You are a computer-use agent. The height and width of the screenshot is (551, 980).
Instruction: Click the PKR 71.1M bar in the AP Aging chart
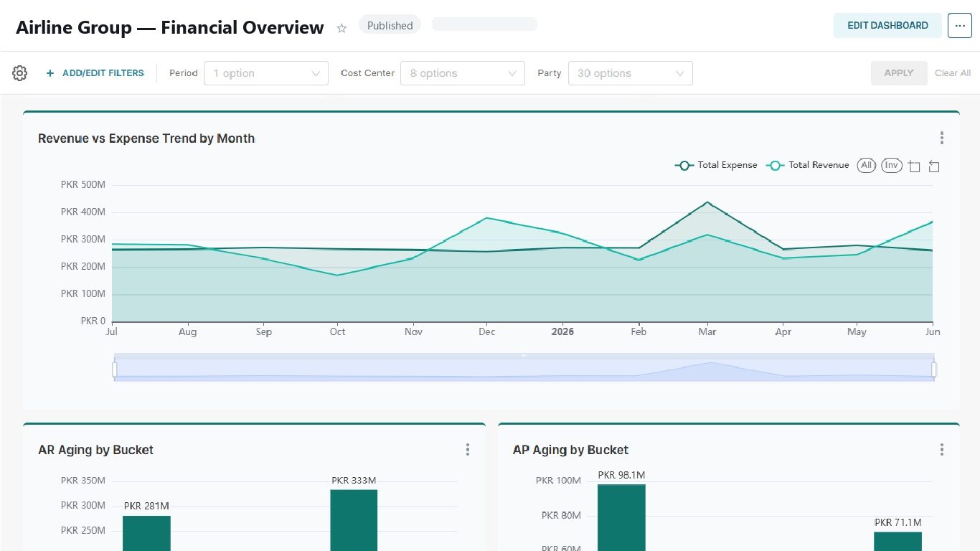tap(897, 541)
